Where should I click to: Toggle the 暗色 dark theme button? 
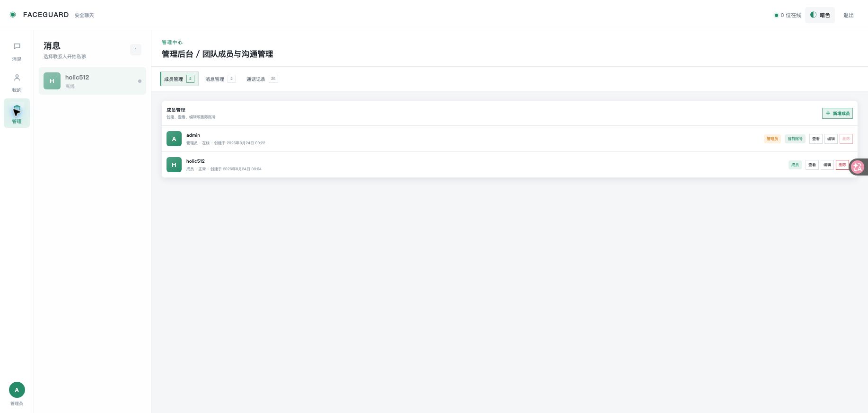[x=820, y=15]
